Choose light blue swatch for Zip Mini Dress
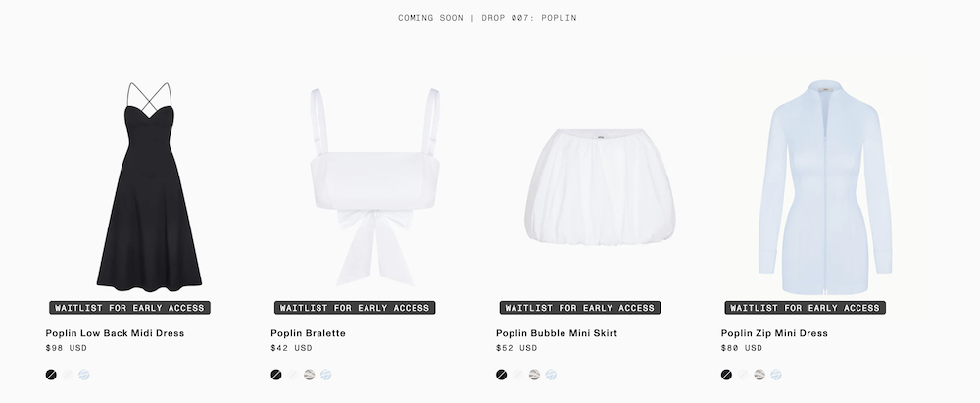 [776, 375]
